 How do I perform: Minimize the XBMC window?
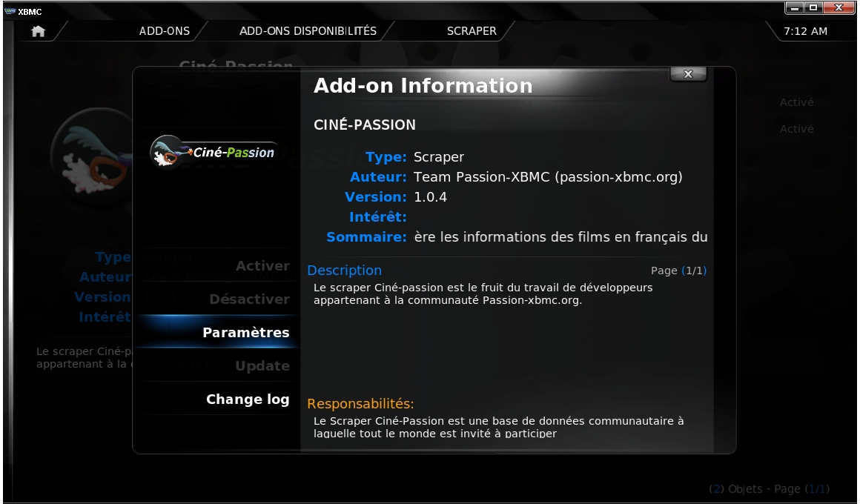(795, 7)
